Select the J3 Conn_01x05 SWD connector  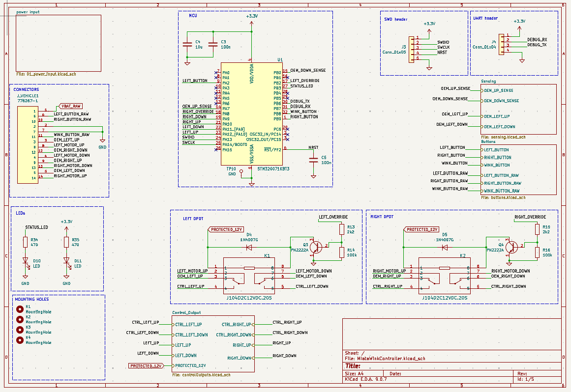(x=412, y=50)
